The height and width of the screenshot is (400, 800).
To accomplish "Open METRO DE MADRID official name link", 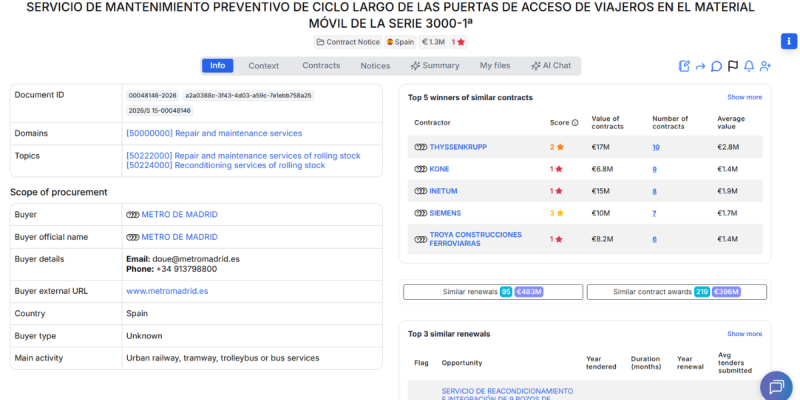I will [x=180, y=237].
